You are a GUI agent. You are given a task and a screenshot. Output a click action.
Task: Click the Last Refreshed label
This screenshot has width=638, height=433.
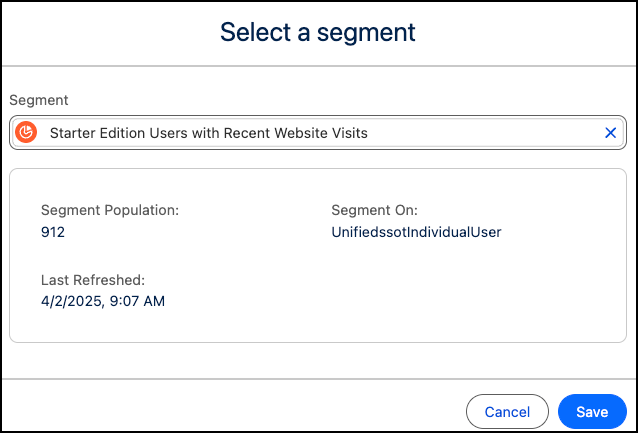(93, 280)
